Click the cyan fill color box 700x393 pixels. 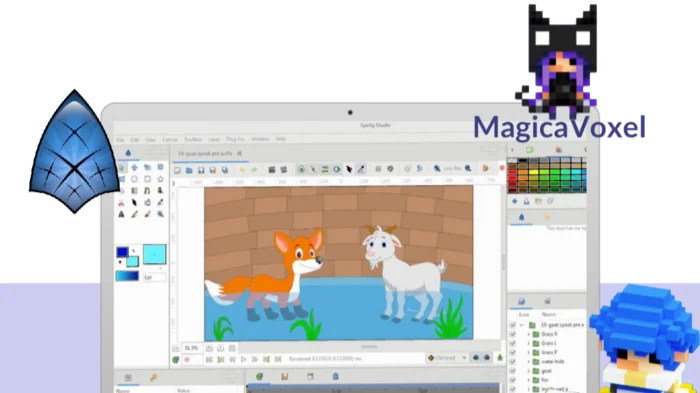(133, 262)
